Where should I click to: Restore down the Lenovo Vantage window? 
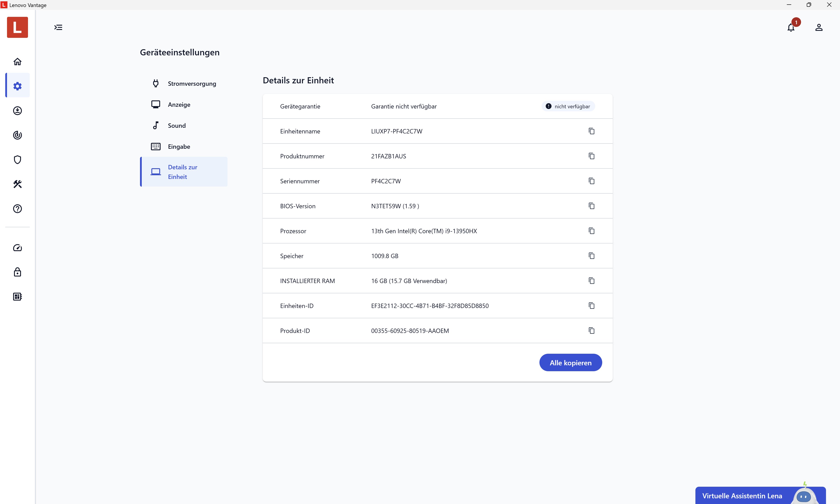pyautogui.click(x=809, y=5)
